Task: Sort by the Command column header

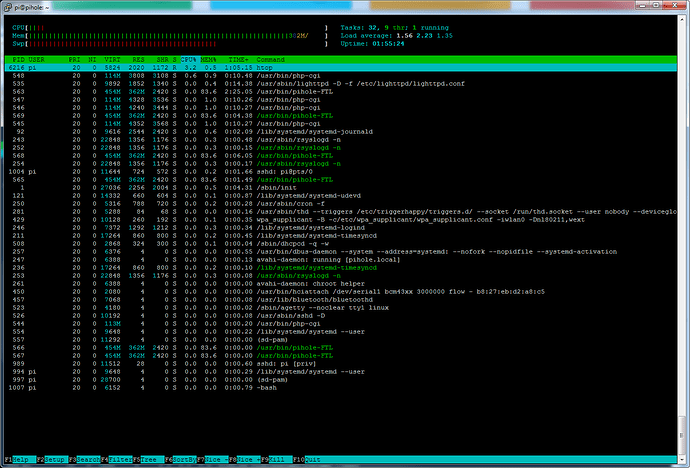Action: pyautogui.click(x=271, y=60)
